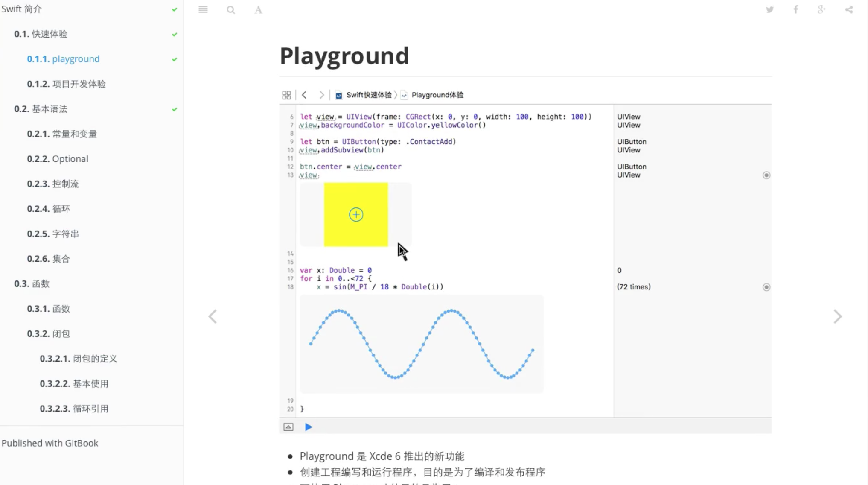Toggle result viewer for 72 times

coord(766,287)
